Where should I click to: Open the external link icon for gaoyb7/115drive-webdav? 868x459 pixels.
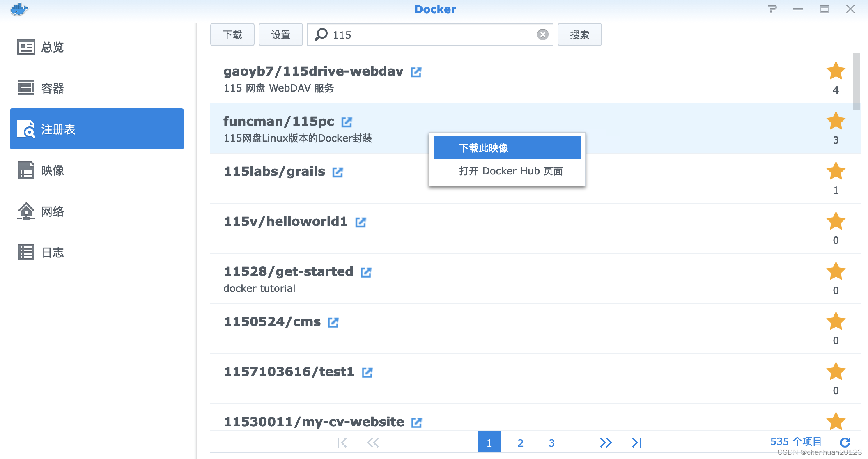[x=416, y=72]
